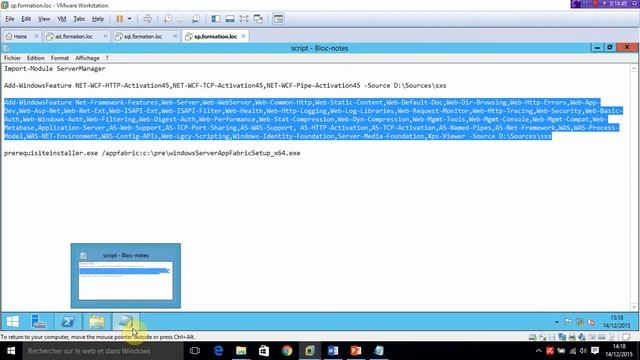The height and width of the screenshot is (360, 640).
Task: Switch to the ad.formation.loc tab
Action: click(x=73, y=36)
